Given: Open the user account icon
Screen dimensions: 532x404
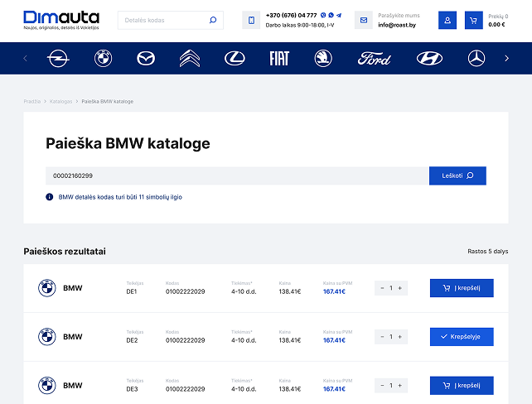Looking at the screenshot, I should [447, 21].
